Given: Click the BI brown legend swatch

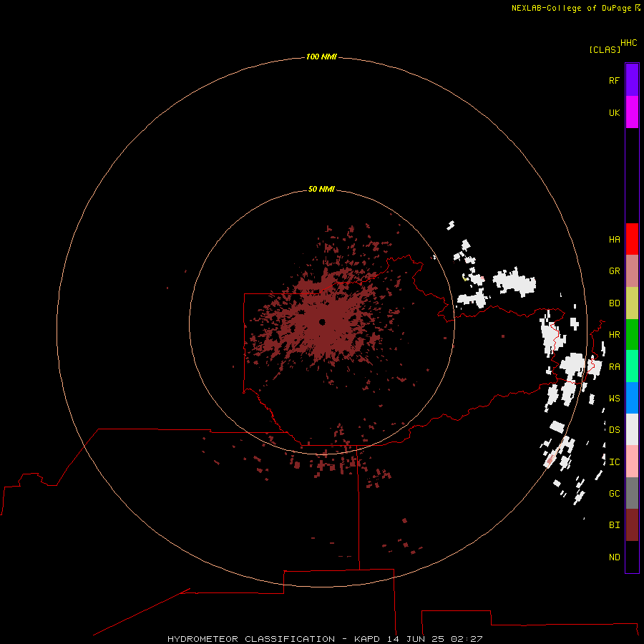Looking at the screenshot, I should pos(632,525).
